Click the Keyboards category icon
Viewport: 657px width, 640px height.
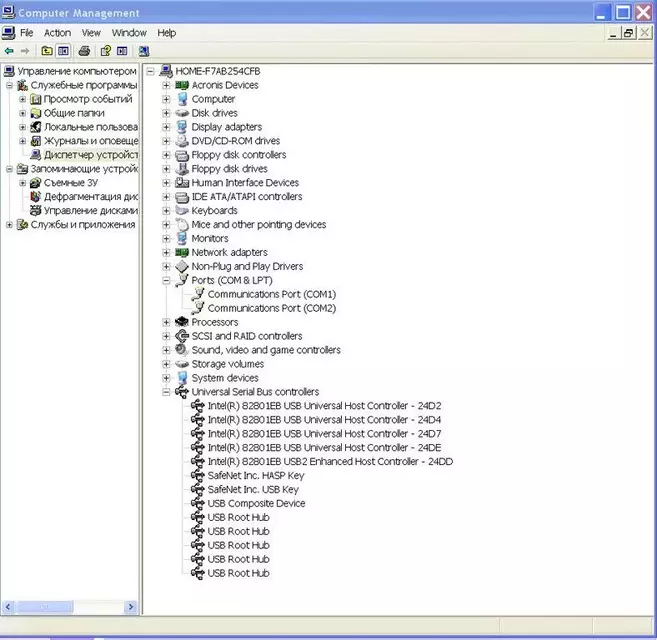point(182,210)
